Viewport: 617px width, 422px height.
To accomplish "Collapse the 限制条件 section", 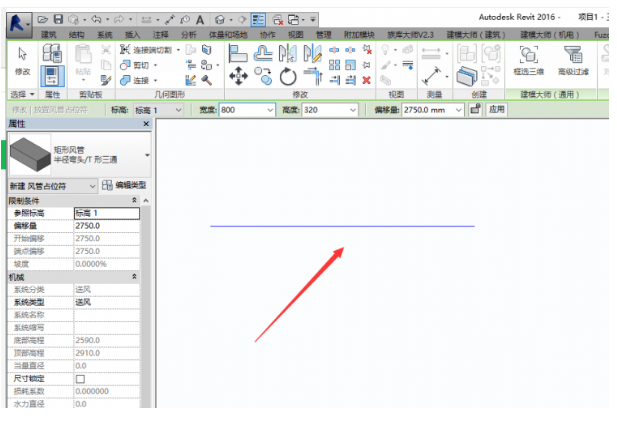I will click(134, 200).
